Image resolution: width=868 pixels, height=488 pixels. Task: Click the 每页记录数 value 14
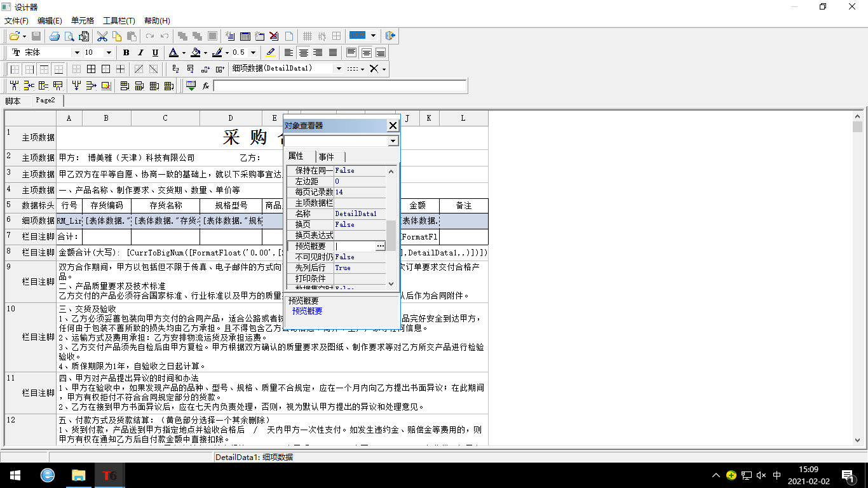coord(360,192)
